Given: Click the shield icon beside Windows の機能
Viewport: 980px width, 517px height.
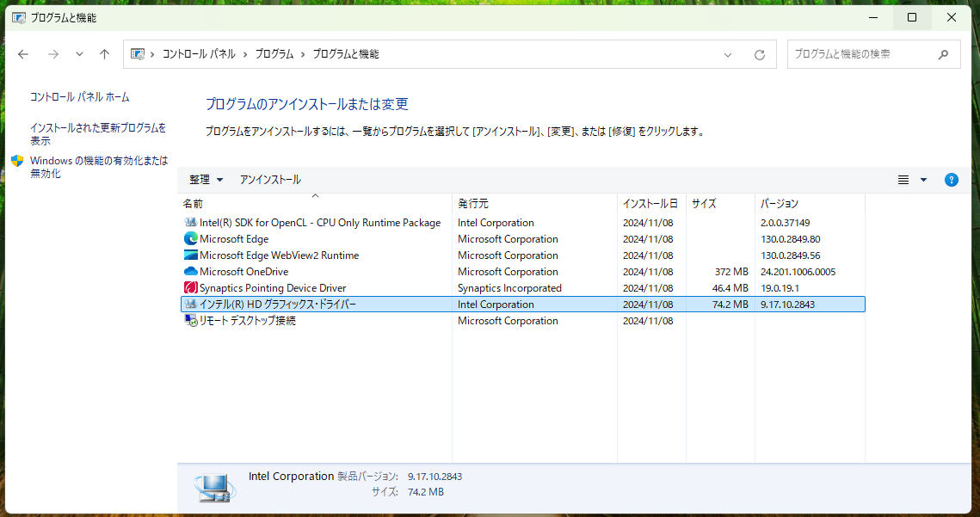Looking at the screenshot, I should 17,161.
